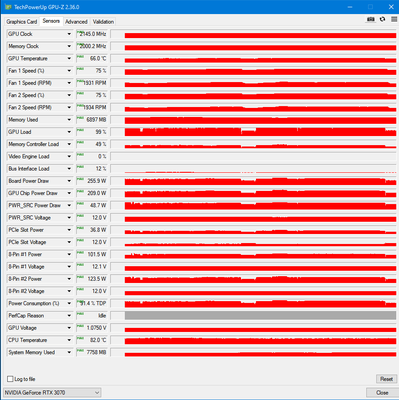Open the Fan 1 Speed (%) dropdown

coord(69,71)
